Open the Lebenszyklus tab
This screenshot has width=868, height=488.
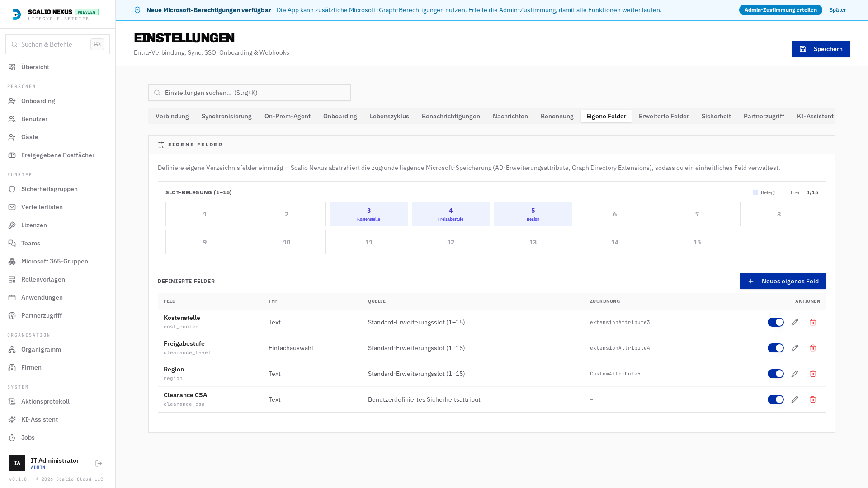pyautogui.click(x=389, y=116)
